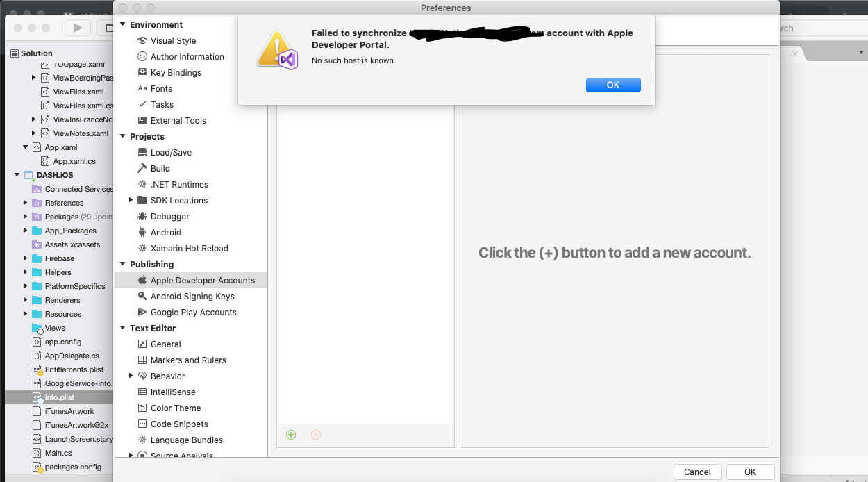Click the Run play button in toolbar
The image size is (868, 482).
pos(78,28)
